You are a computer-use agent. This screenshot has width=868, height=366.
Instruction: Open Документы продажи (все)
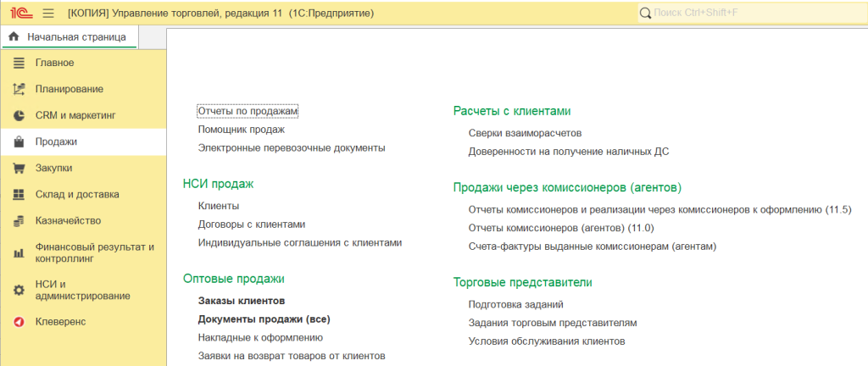coord(264,319)
